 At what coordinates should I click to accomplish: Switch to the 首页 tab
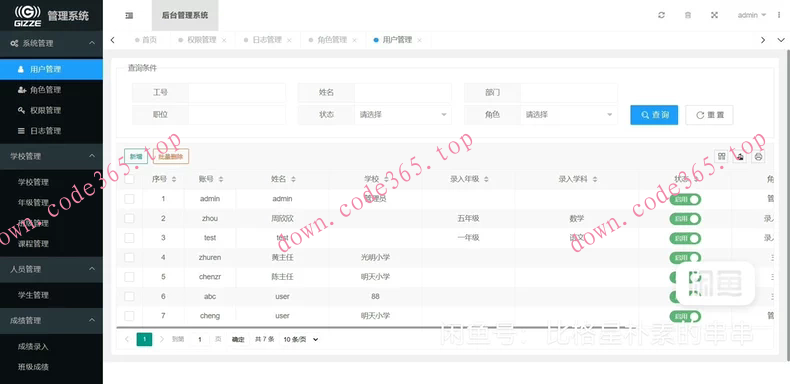[x=147, y=40]
